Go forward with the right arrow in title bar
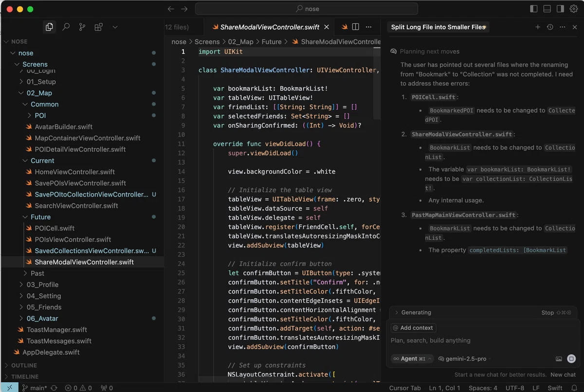The width and height of the screenshot is (584, 392). (184, 9)
